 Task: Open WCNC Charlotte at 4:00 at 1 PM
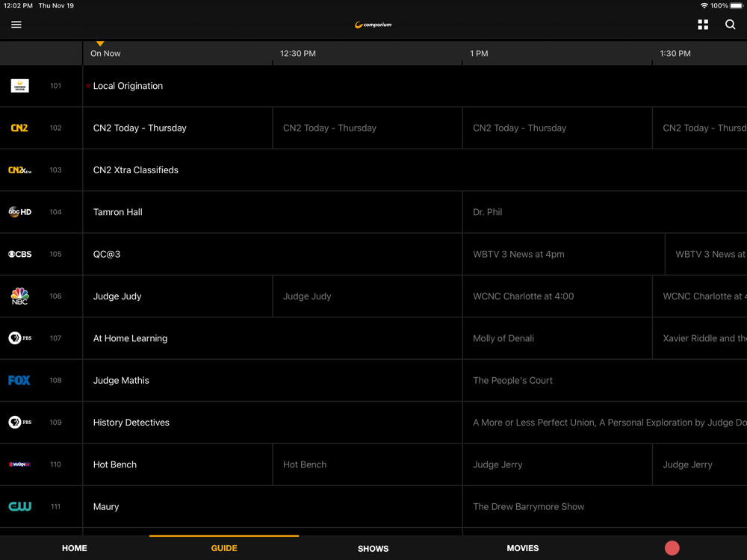[557, 296]
